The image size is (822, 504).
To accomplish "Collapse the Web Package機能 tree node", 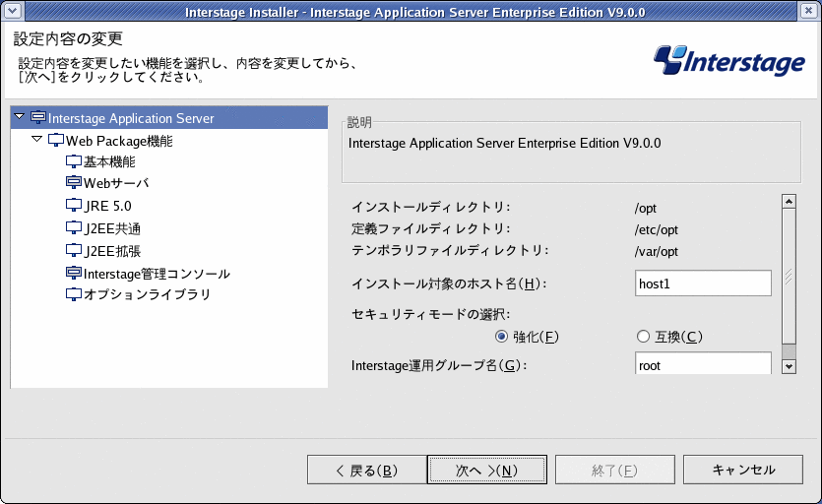I will click(x=36, y=139).
